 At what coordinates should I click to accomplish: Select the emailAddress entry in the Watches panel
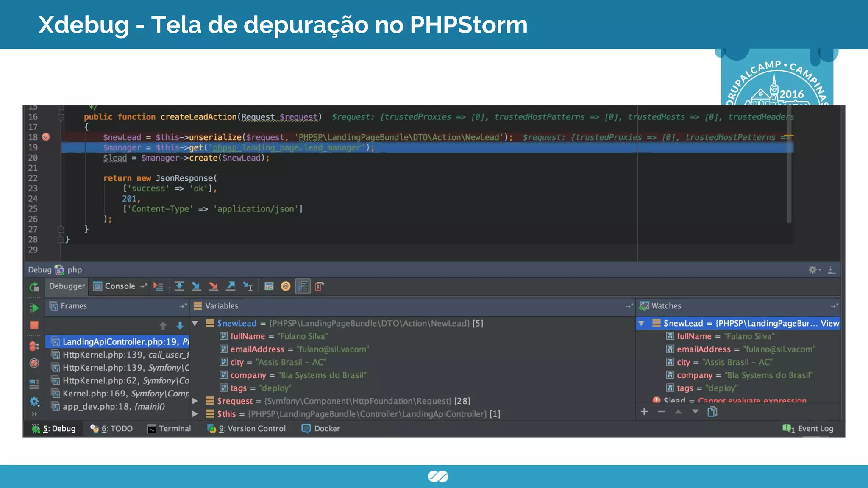click(x=741, y=349)
